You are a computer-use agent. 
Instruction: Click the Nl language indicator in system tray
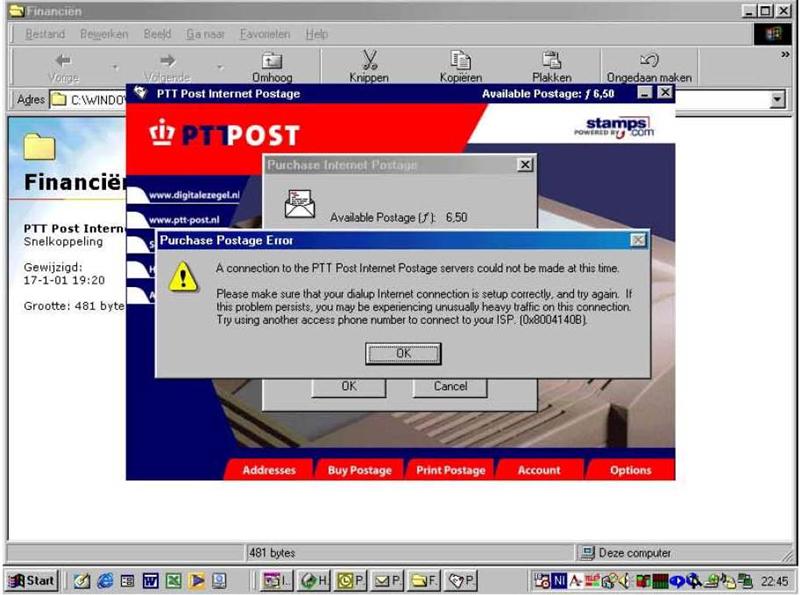click(559, 580)
